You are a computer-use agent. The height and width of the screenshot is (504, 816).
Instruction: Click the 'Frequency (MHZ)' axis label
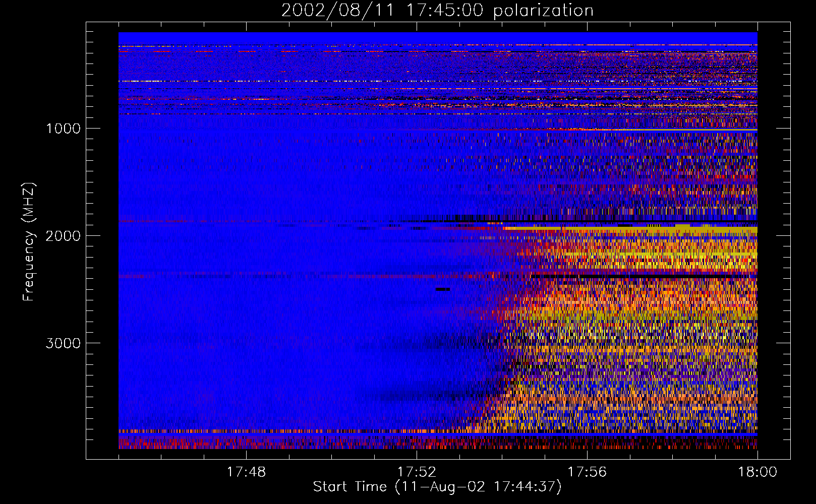(x=29, y=242)
